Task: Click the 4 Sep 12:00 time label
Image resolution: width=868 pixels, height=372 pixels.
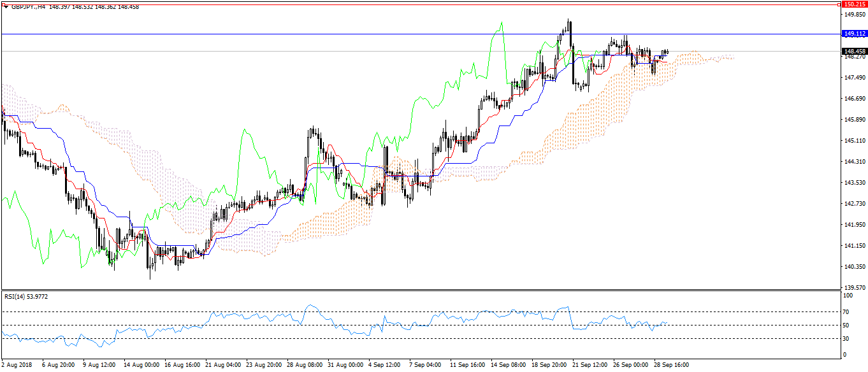Action: [x=384, y=366]
